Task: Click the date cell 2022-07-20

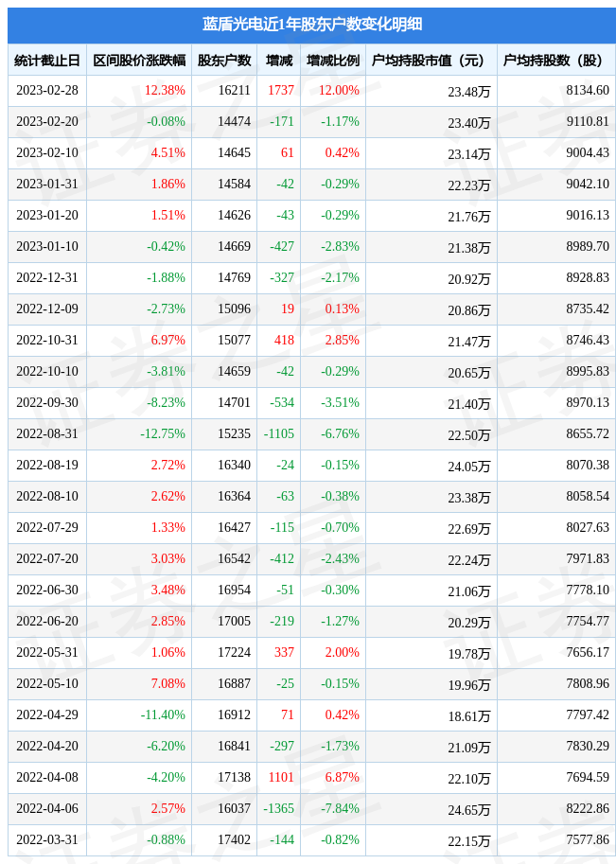Action: coord(47,558)
